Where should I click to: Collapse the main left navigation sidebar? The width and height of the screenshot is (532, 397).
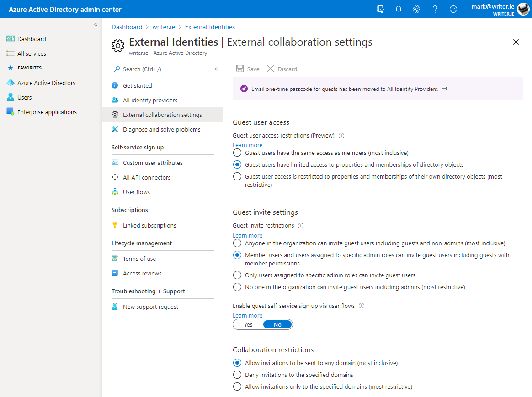(x=96, y=24)
